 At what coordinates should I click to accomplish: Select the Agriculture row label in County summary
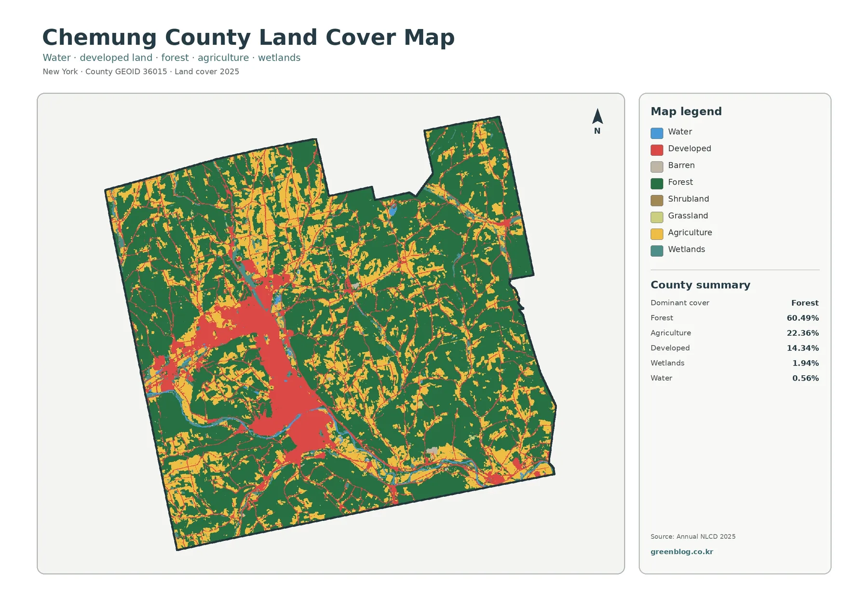click(671, 333)
